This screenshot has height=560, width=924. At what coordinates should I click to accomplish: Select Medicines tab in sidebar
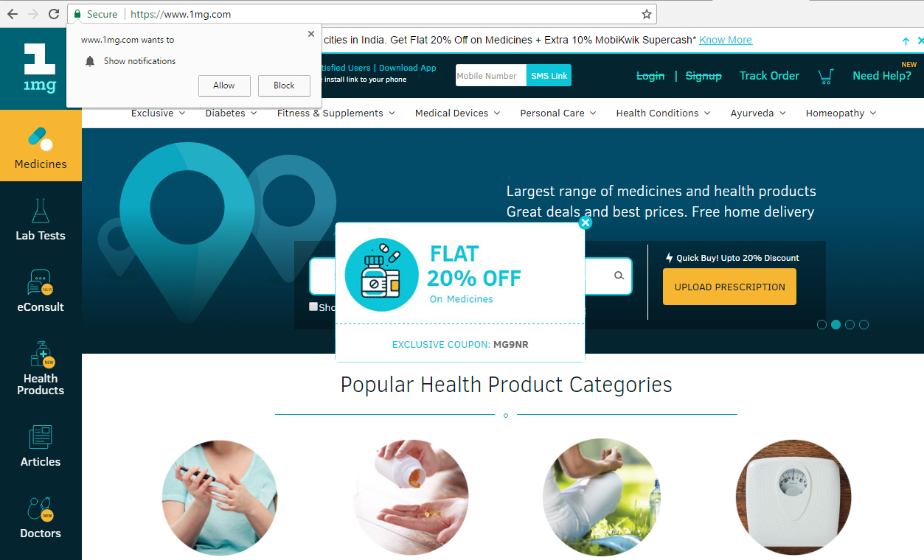coord(41,145)
